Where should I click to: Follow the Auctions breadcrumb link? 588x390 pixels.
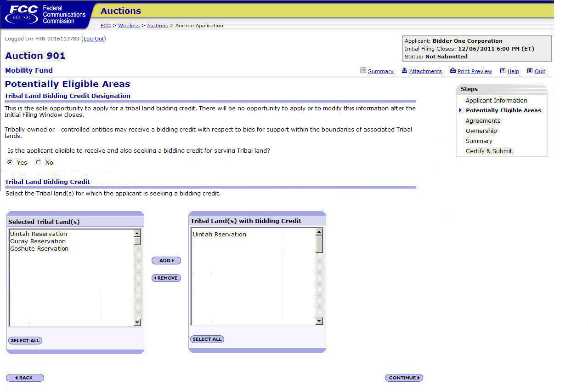pyautogui.click(x=158, y=26)
